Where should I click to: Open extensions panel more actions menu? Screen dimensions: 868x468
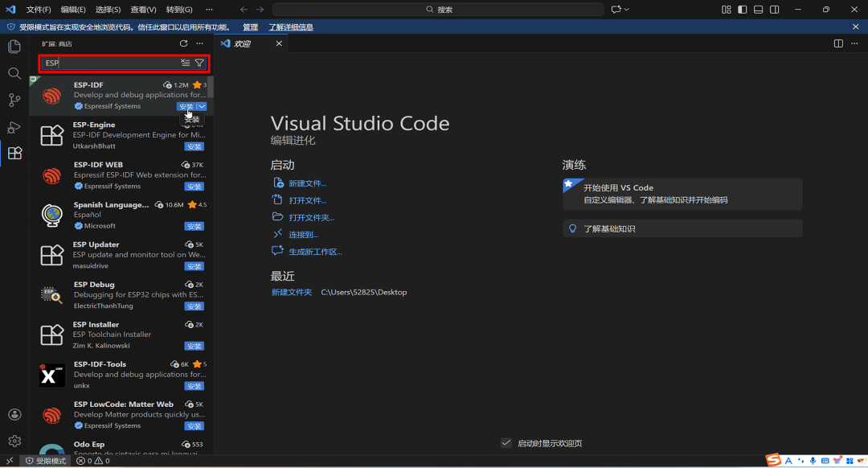pyautogui.click(x=200, y=43)
